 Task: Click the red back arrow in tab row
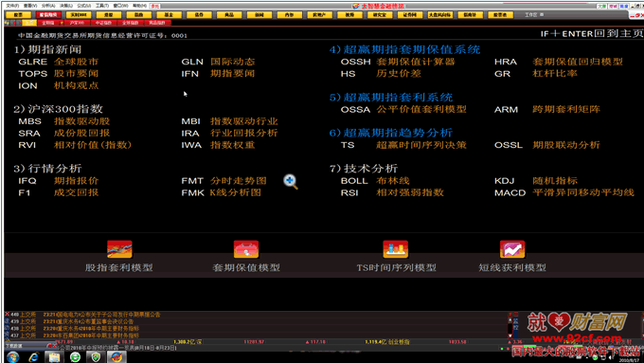(x=14, y=23)
